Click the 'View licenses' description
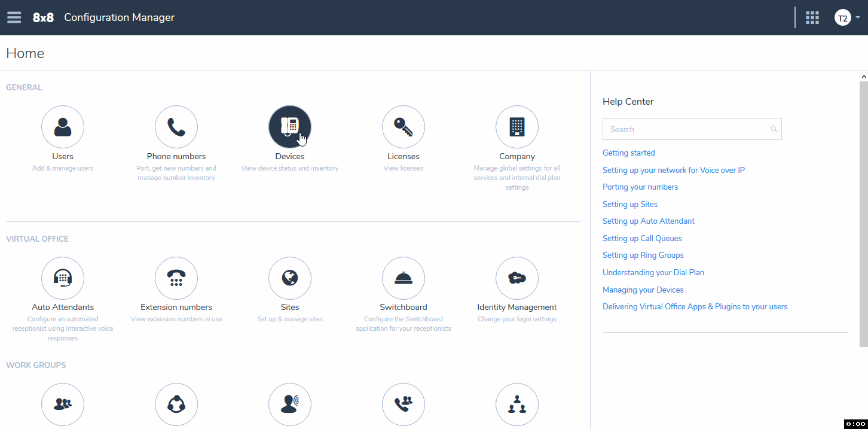Screen dimensions: 868x429 coord(404,168)
